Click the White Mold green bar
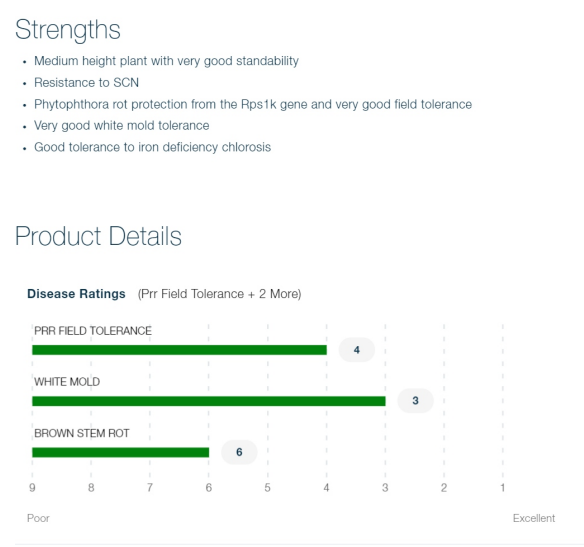 coord(209,401)
